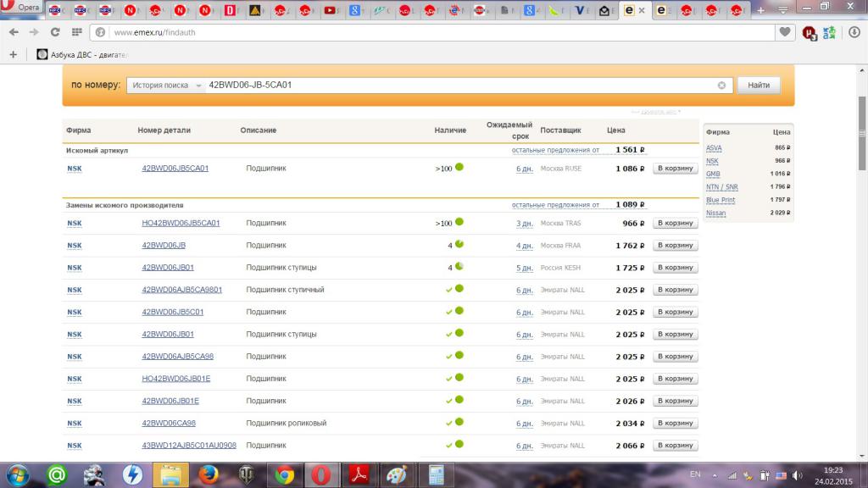Add 966 ₽ bearing to cart
The image size is (868, 488).
pyautogui.click(x=675, y=223)
